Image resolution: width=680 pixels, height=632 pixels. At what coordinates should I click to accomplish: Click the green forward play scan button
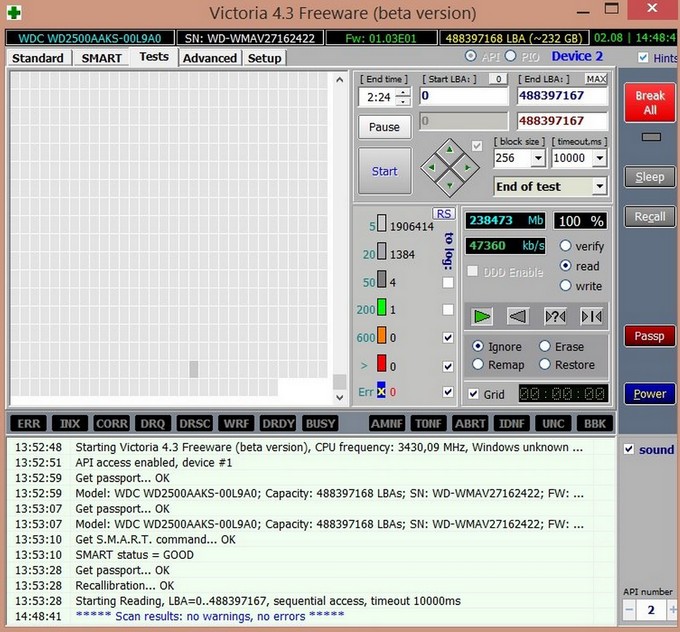(x=482, y=317)
